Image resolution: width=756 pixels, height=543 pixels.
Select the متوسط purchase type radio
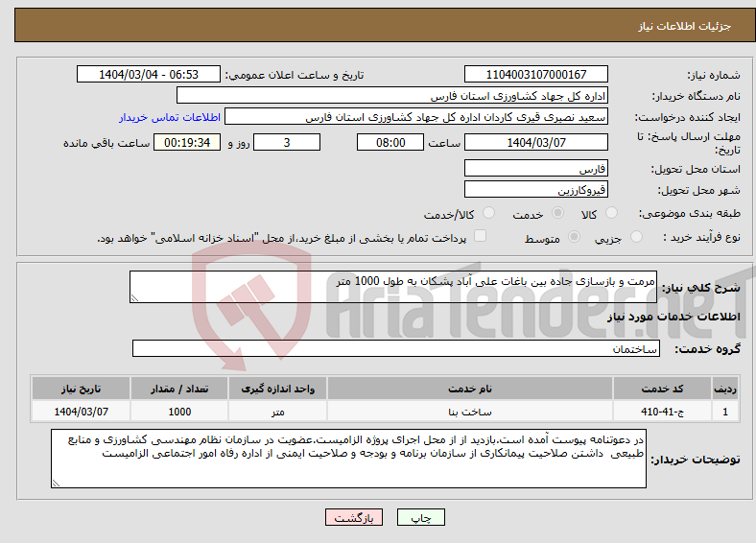point(574,236)
